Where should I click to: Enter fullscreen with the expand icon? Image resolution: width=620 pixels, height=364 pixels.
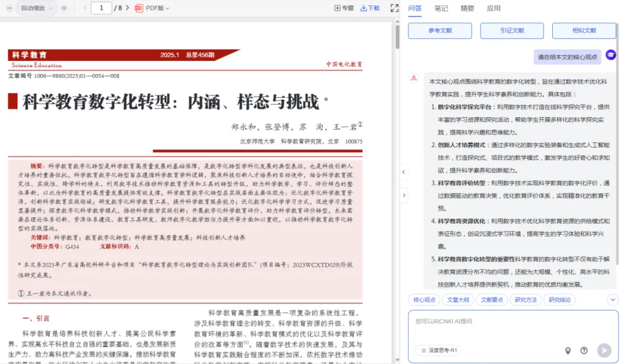[x=394, y=8]
